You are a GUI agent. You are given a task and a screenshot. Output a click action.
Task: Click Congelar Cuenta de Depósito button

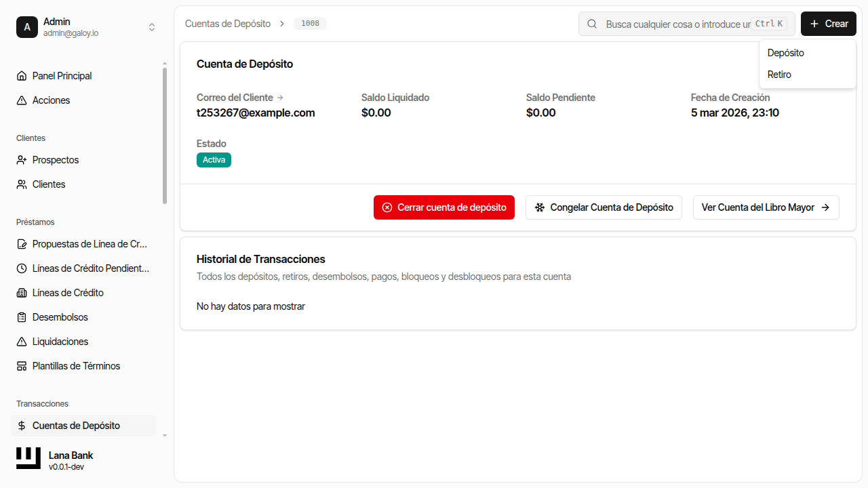[x=604, y=207]
